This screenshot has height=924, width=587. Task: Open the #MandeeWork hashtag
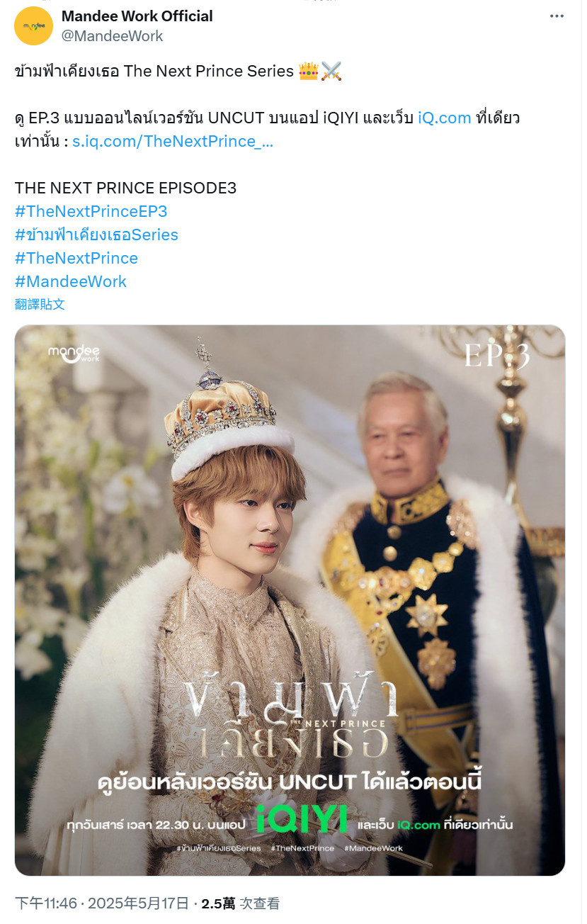click(71, 281)
